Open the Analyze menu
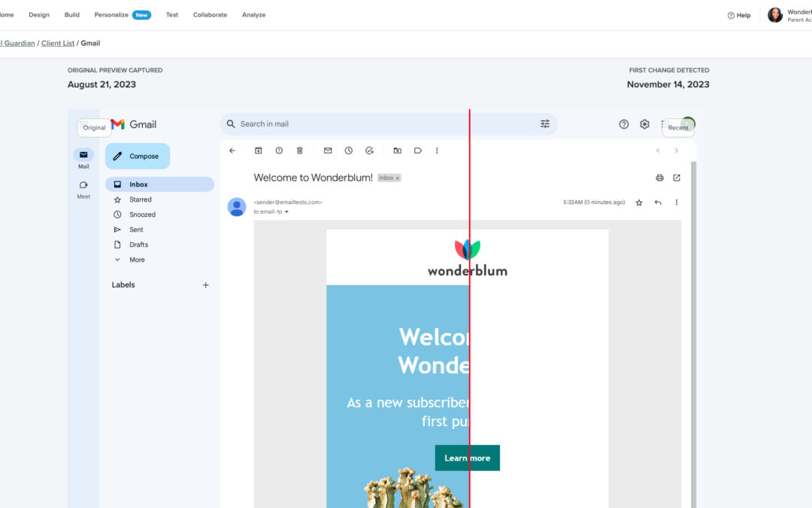Image resolution: width=812 pixels, height=508 pixels. coord(254,15)
